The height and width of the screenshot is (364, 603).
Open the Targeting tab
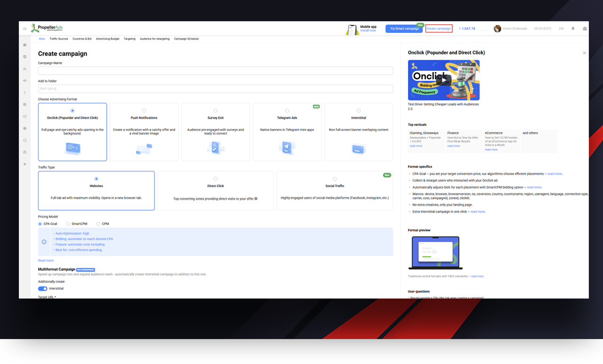[130, 39]
